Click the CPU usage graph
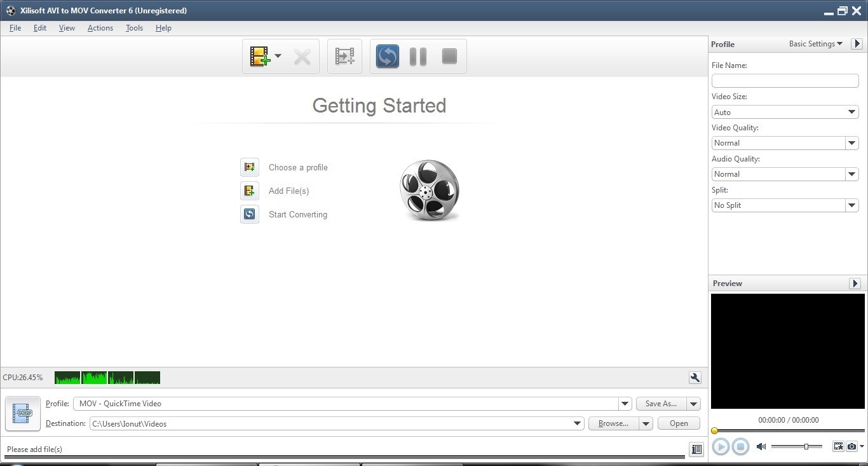The width and height of the screenshot is (868, 466). pyautogui.click(x=107, y=378)
